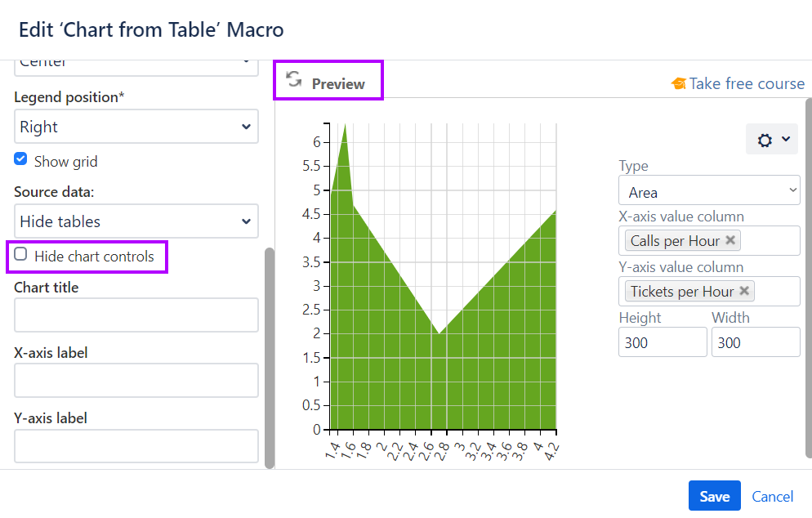Open the gear settings menu
Viewport: 812px width, 518px height.
click(771, 140)
